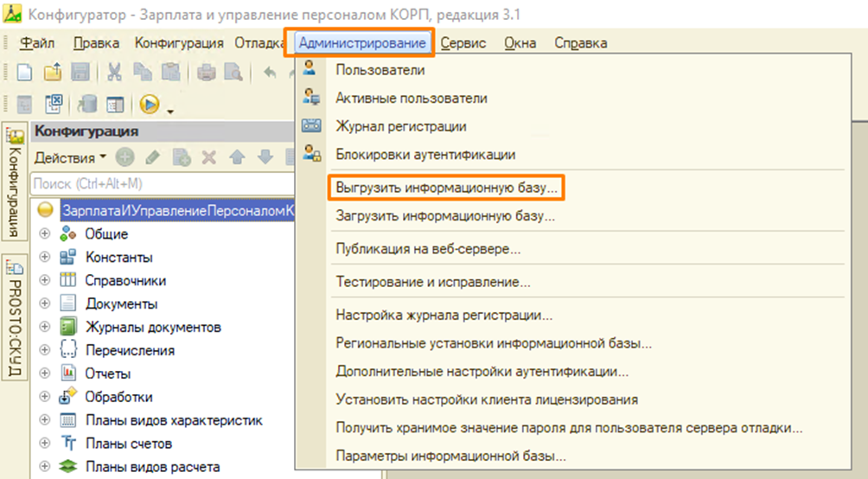Screen dimensions: 868x479
Task: Click the Поиск search input field
Action: (160, 184)
